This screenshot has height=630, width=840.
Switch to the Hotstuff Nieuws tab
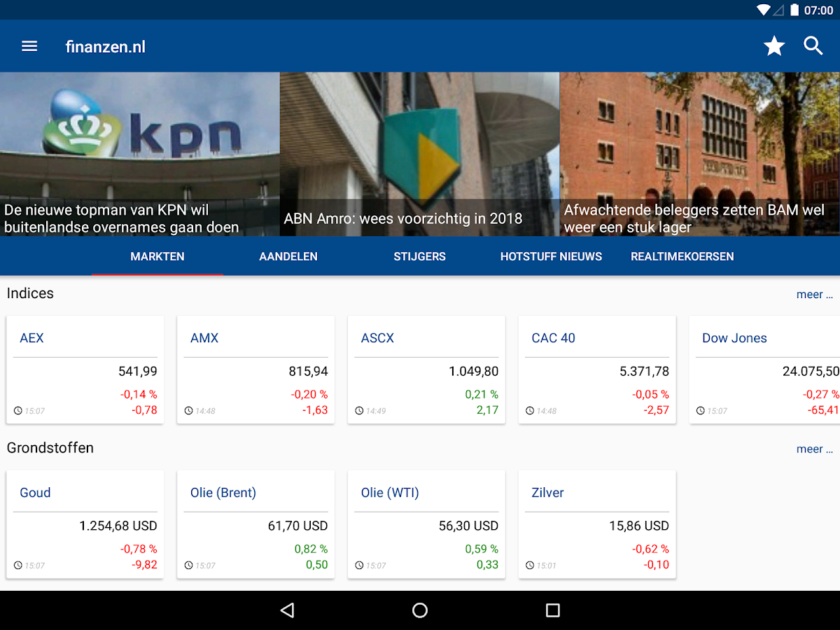click(551, 256)
